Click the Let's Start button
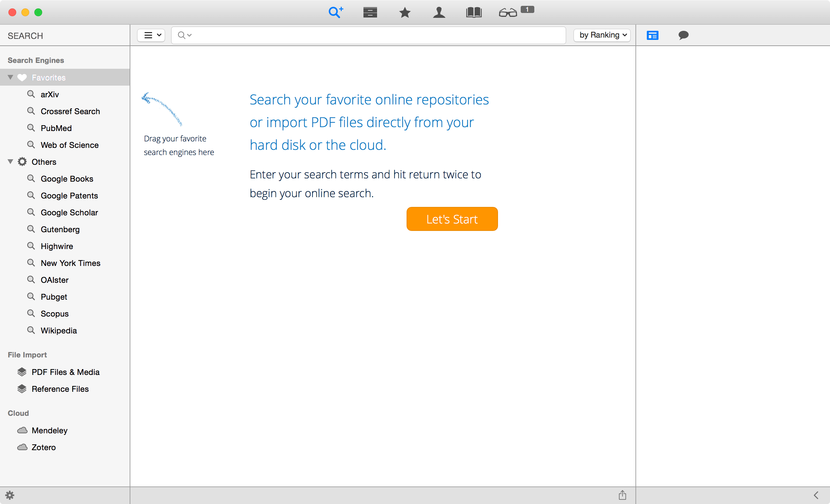The width and height of the screenshot is (830, 504). tap(452, 219)
